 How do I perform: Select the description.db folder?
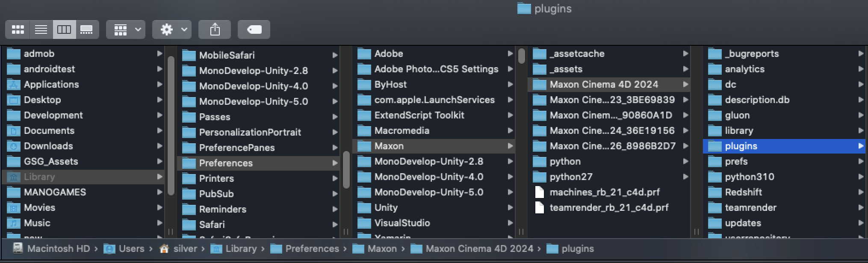coord(784,100)
